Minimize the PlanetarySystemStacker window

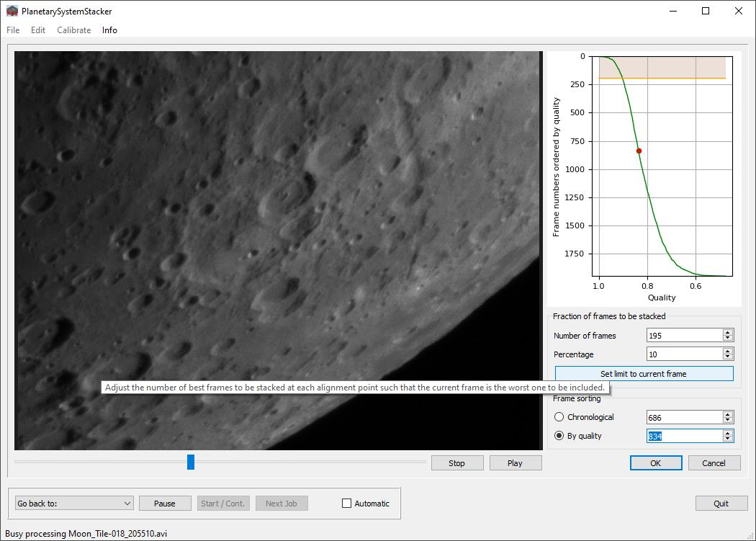tap(673, 11)
